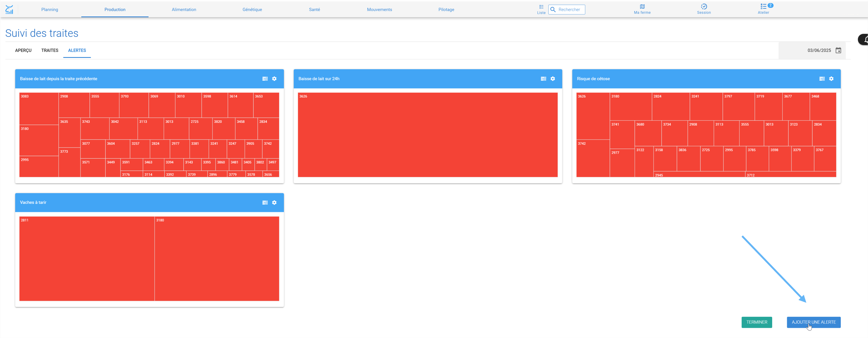Screen dimensions: 868x338
Task: Select cow 3741 in Risque de cétose
Action: click(622, 135)
